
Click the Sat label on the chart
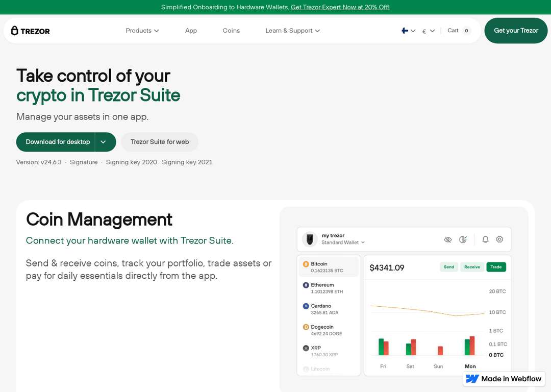[x=410, y=366]
